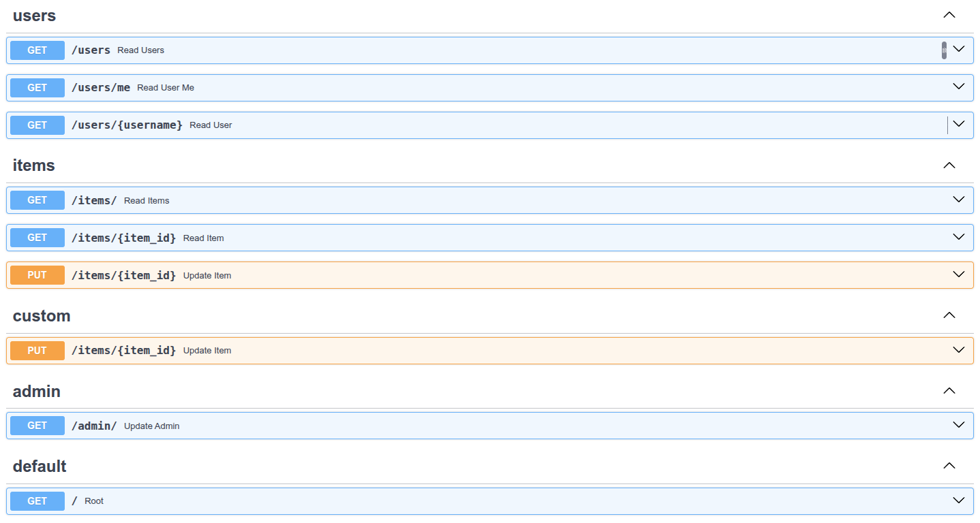Expand the Read User Me endpoint chevron

click(x=959, y=87)
